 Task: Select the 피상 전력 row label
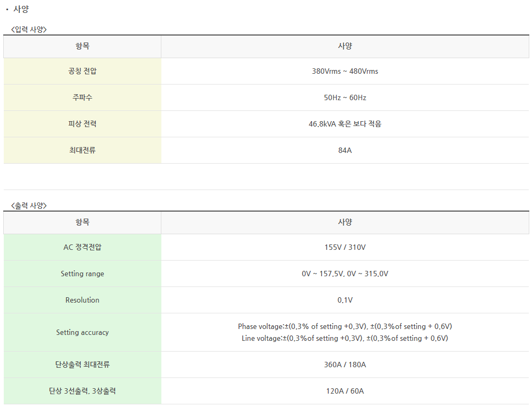82,124
